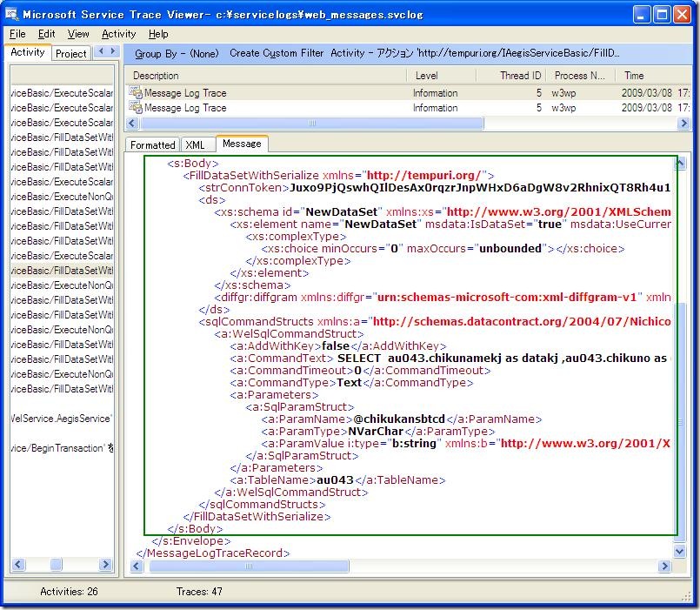Click the a:CommandType Text line
Viewport: 700px width, 610px height.
point(351,383)
